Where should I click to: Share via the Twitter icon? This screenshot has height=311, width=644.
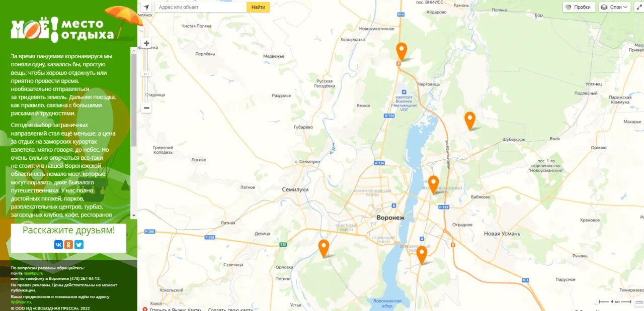click(79, 245)
